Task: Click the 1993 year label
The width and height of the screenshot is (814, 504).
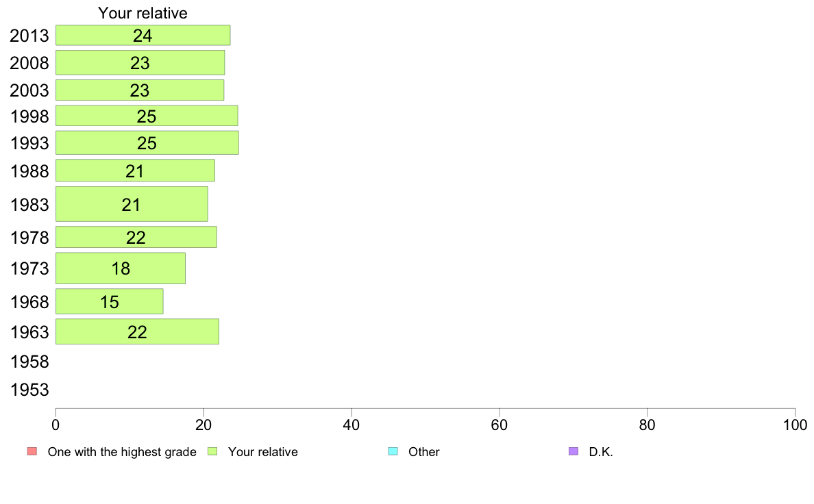Action: point(29,143)
